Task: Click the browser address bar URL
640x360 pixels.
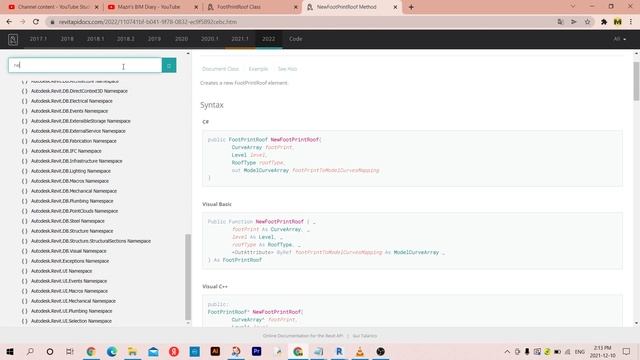Action: [x=148, y=22]
